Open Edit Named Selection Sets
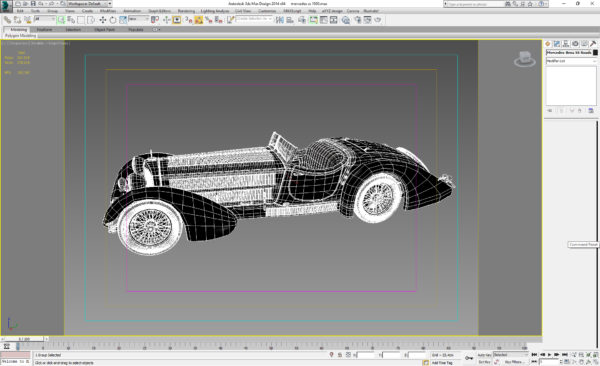 pyautogui.click(x=230, y=20)
